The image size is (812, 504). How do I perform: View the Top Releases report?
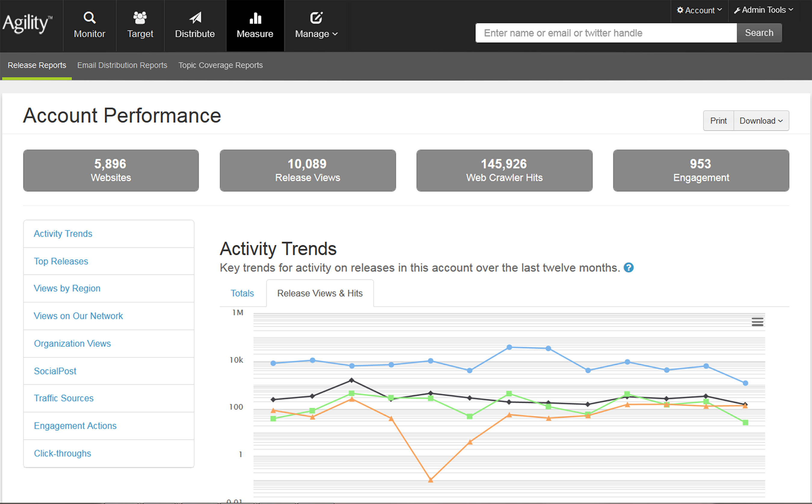[61, 261]
